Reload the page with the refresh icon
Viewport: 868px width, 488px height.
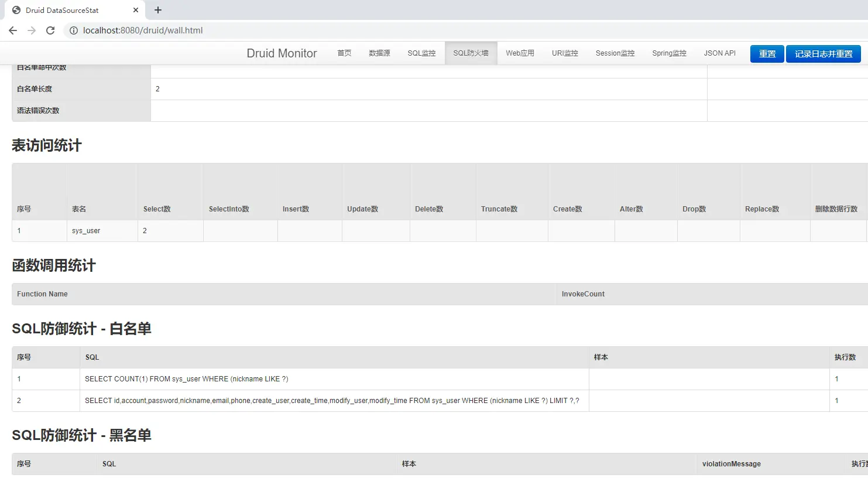50,30
